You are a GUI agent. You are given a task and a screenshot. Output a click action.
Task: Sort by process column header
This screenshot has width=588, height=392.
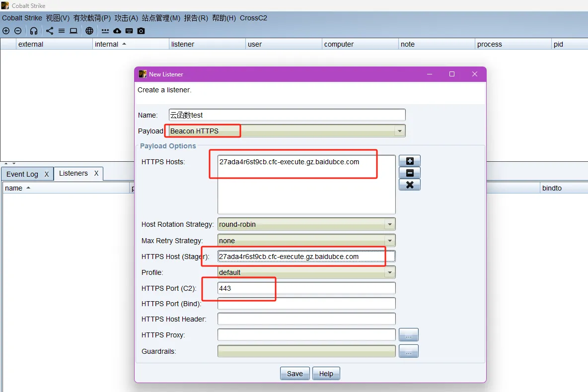coord(513,44)
